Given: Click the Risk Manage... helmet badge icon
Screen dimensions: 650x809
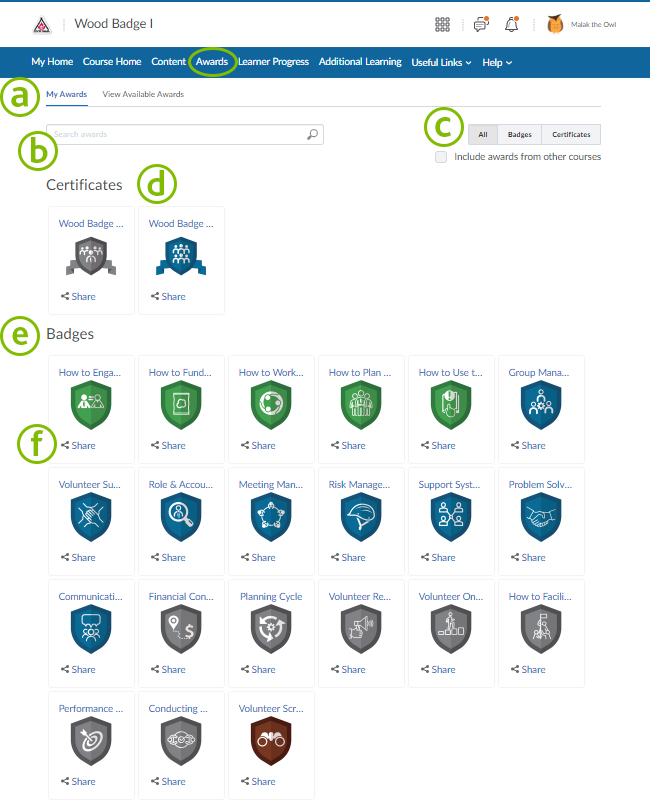Looking at the screenshot, I should 361,517.
